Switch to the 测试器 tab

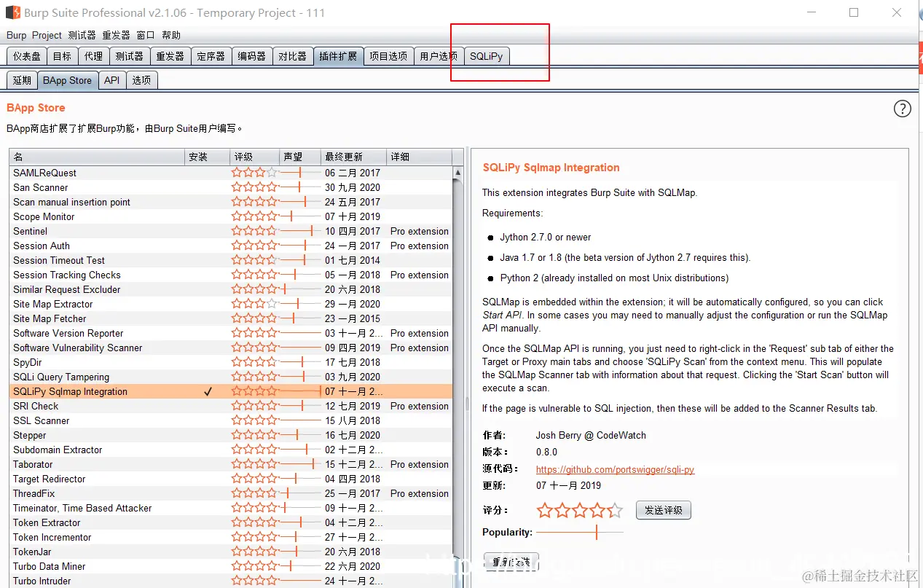click(x=129, y=56)
